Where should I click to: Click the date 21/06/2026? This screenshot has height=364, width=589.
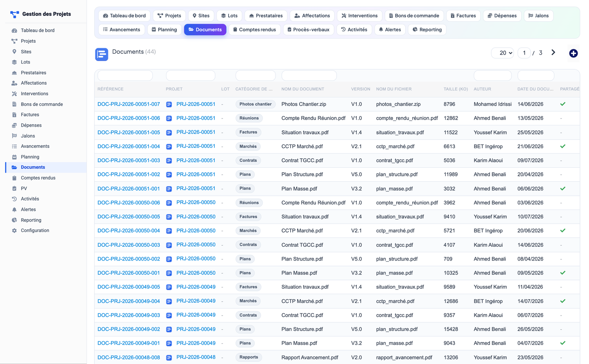530,147
